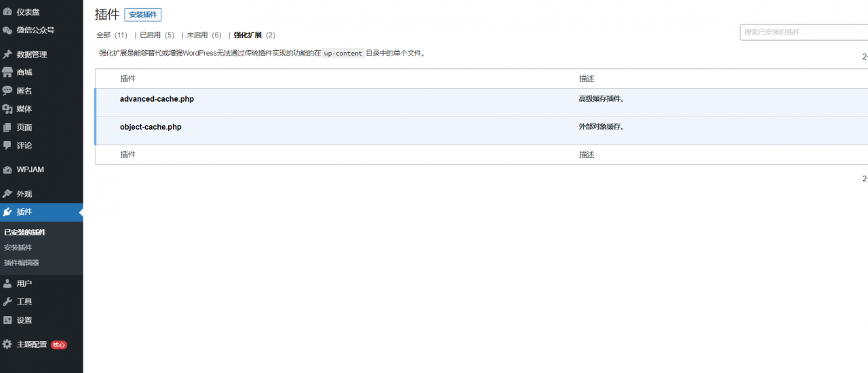This screenshot has width=868, height=373.
Task: Click the media icon beside 媒体
Action: pos(7,109)
